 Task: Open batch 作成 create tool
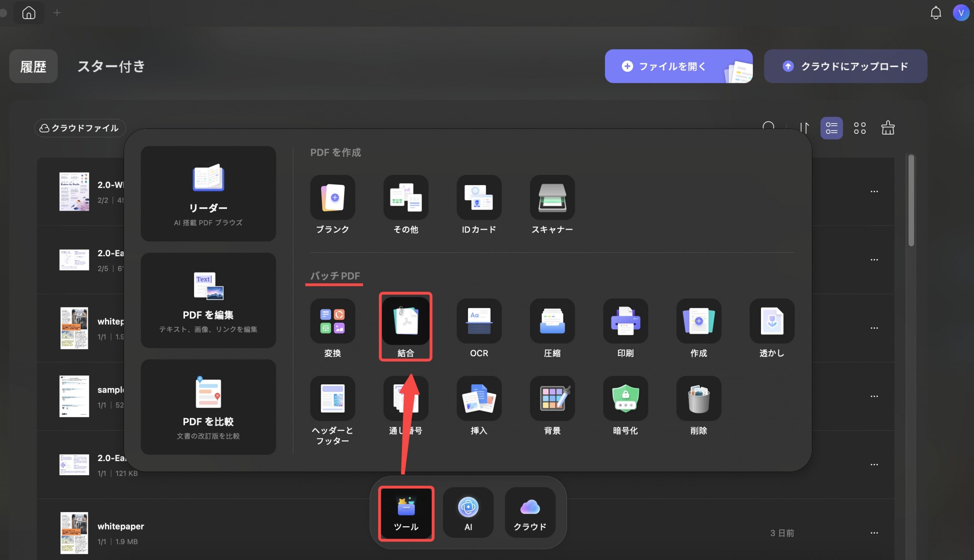[699, 321]
